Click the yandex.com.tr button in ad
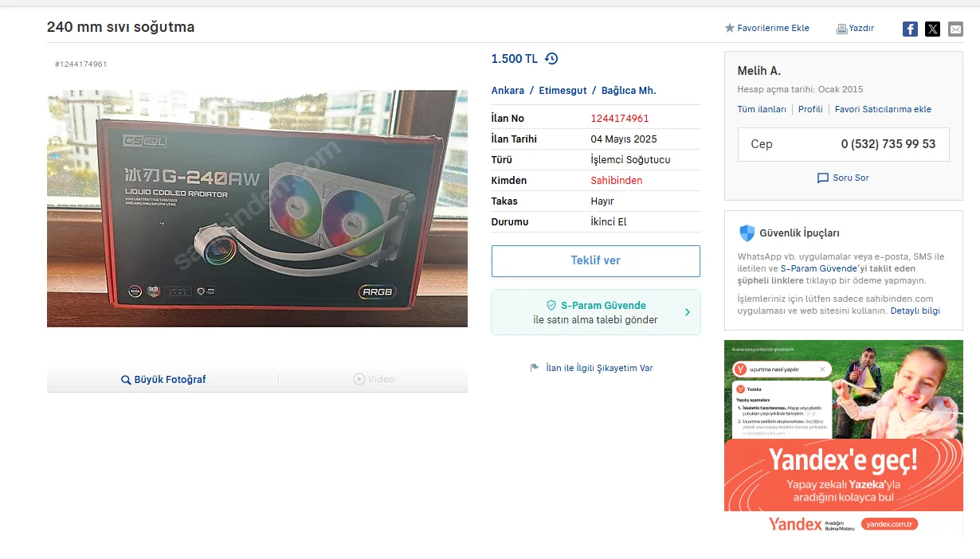The image size is (980, 559). [x=889, y=524]
